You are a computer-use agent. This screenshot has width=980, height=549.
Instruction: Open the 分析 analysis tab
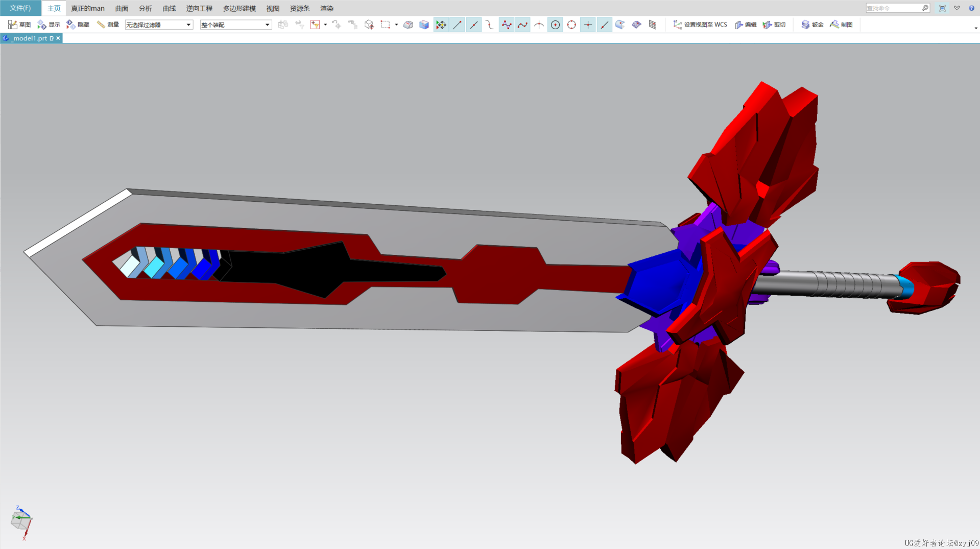point(146,8)
